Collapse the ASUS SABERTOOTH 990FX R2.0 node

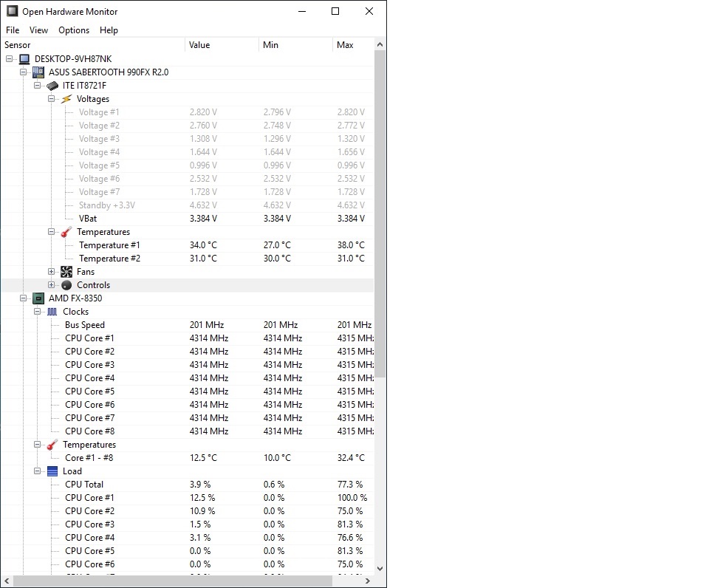tap(23, 72)
